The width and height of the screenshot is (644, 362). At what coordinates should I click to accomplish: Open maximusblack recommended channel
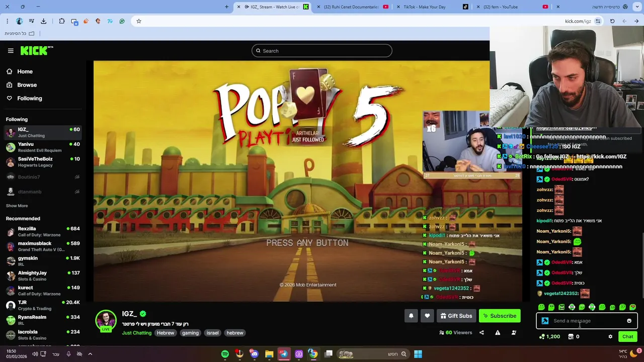coord(43,246)
